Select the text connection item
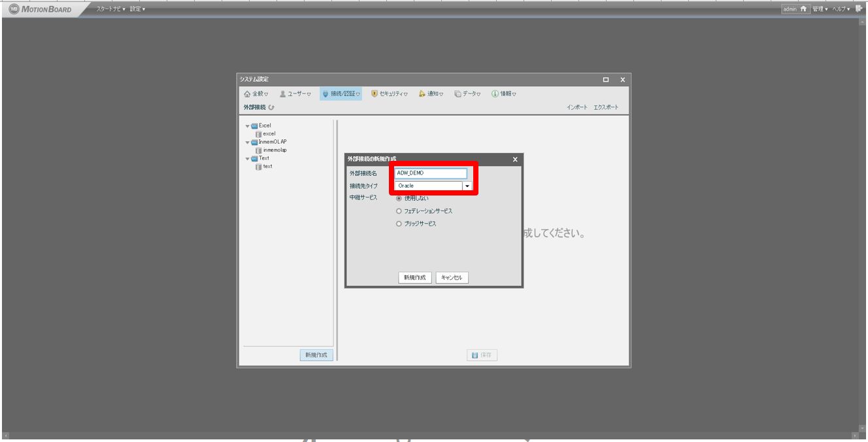 pyautogui.click(x=267, y=166)
